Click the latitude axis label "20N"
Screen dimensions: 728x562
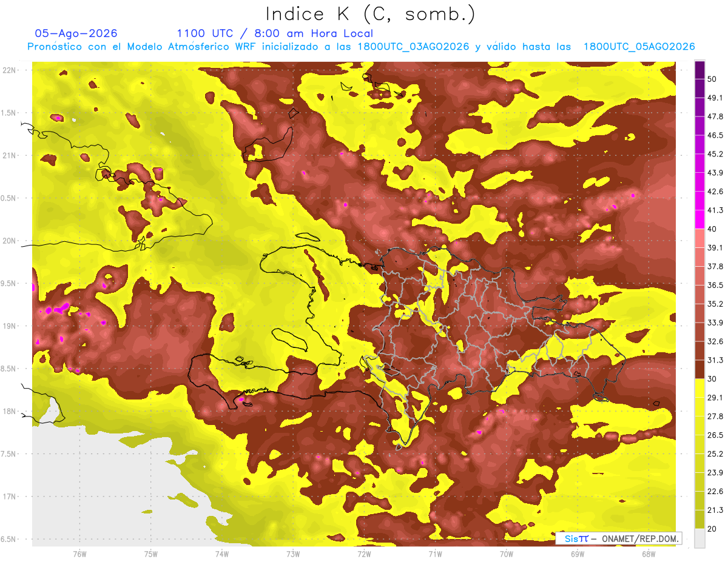pyautogui.click(x=10, y=241)
